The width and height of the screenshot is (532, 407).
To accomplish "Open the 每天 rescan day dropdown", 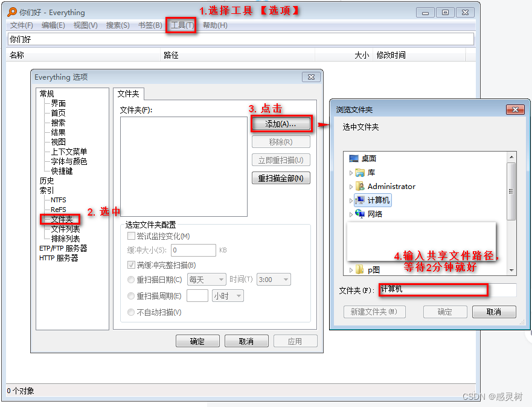I will [207, 280].
